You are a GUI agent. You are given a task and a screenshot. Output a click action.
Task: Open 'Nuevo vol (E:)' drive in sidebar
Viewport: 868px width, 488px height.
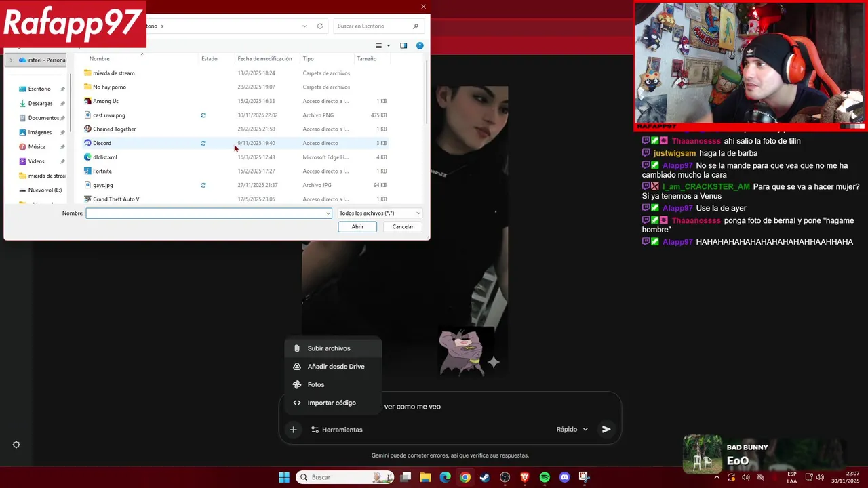tap(45, 190)
